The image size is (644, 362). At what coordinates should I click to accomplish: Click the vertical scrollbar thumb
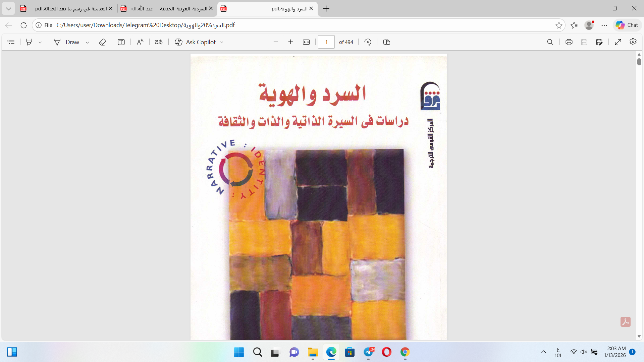639,62
